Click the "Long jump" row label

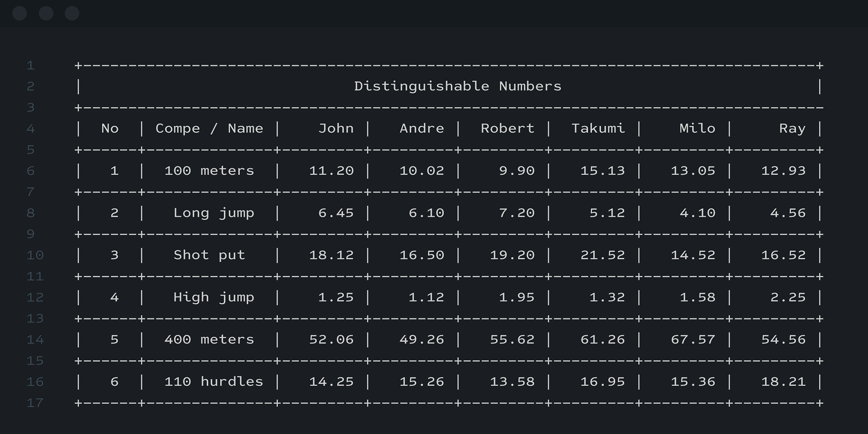pyautogui.click(x=213, y=213)
